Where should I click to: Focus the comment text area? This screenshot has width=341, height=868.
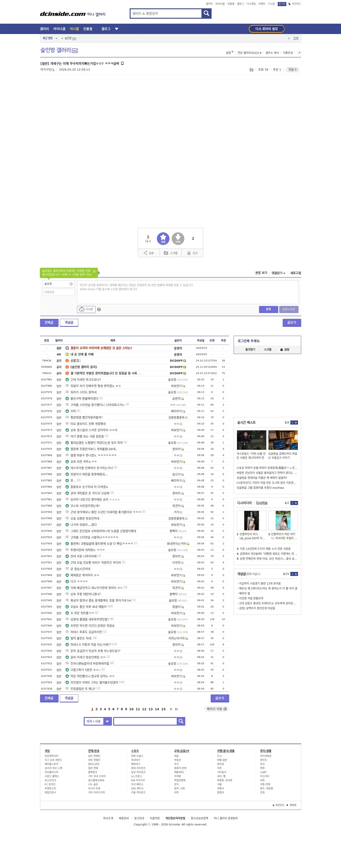pos(187,292)
